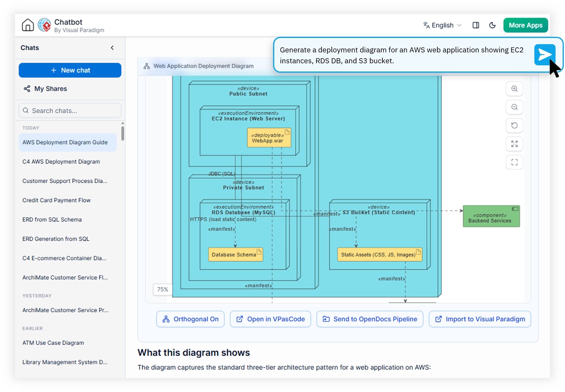Image resolution: width=565 pixels, height=392 pixels.
Task: Click the Visual Paradigm Chatbot logo
Action: coord(44,25)
